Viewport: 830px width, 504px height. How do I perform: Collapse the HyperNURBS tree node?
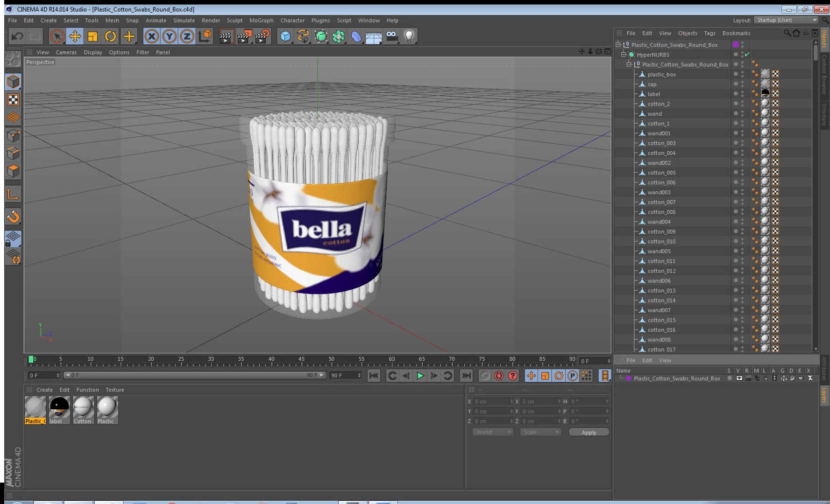coord(624,55)
